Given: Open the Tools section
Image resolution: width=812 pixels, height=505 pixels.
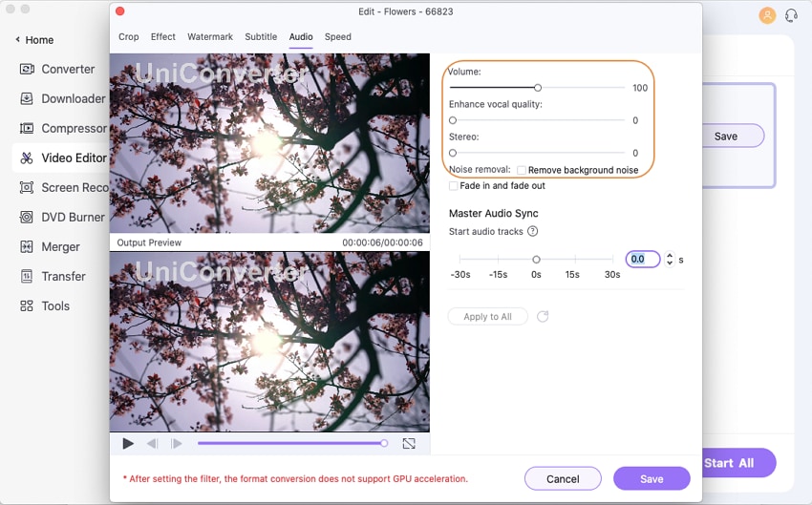Looking at the screenshot, I should pos(45,305).
